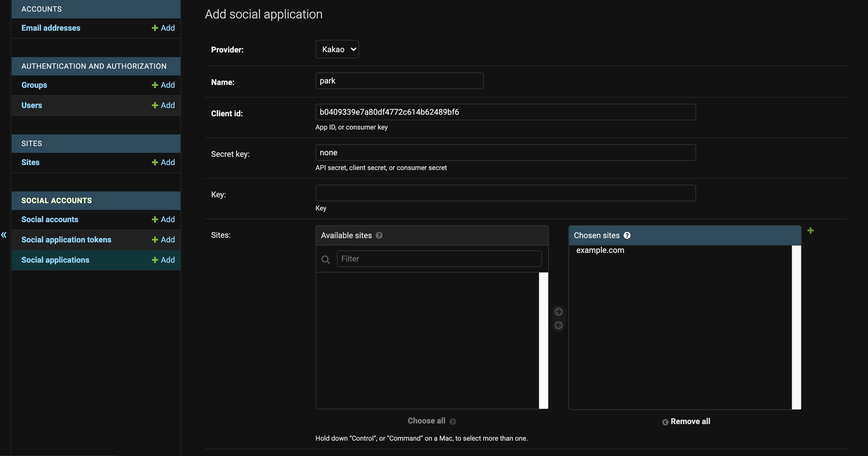Click into the empty Key field
The image size is (868, 456).
pos(505,193)
